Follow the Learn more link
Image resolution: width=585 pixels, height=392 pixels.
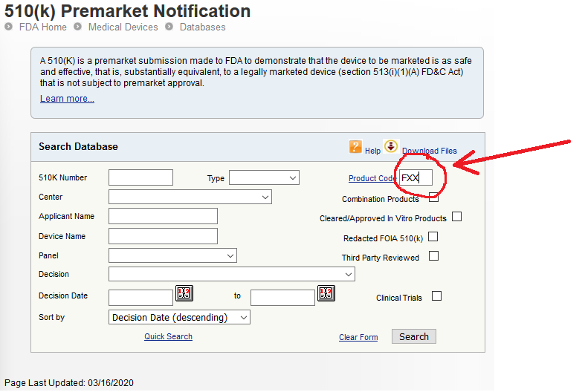point(67,99)
